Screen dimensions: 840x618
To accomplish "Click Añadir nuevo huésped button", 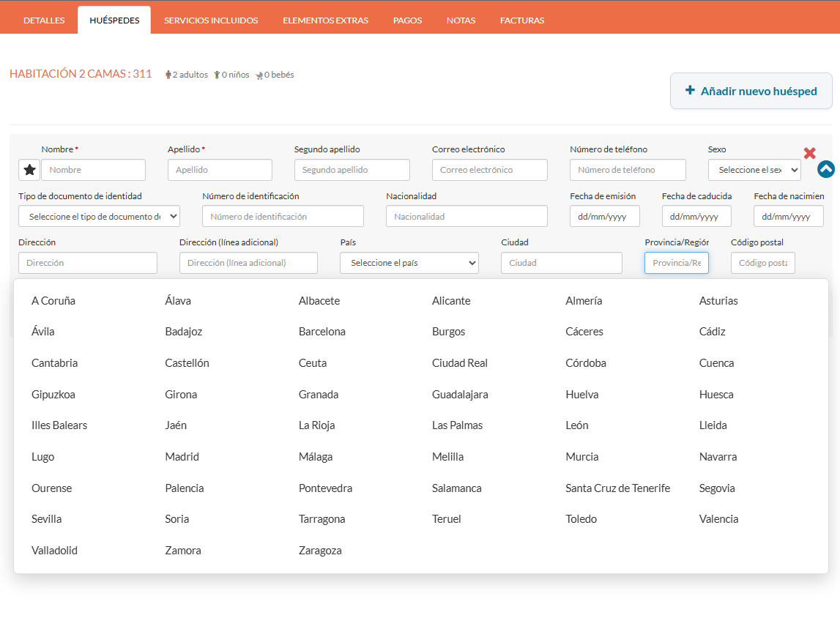I will point(751,91).
